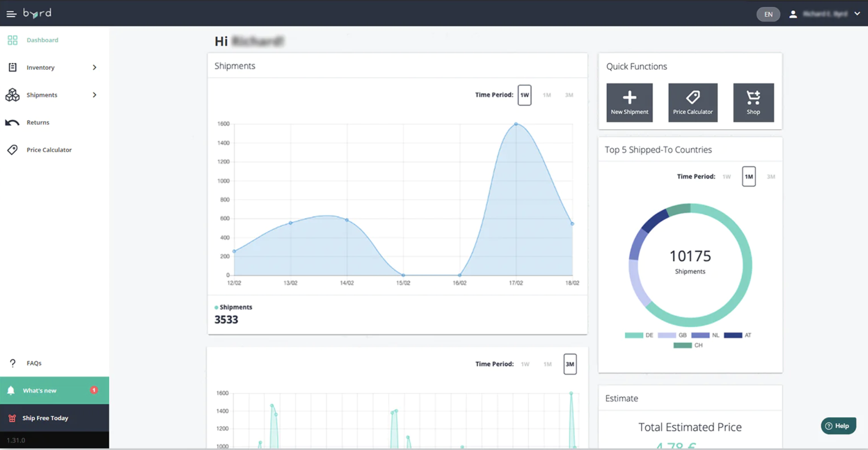
Task: Click the What's new bell icon
Action: pos(11,390)
